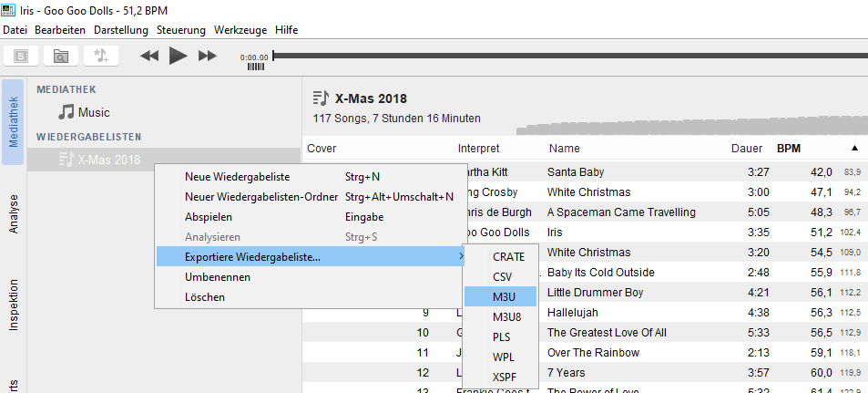Click the first toolbar icon on the left
This screenshot has height=393, width=868.
click(x=21, y=56)
